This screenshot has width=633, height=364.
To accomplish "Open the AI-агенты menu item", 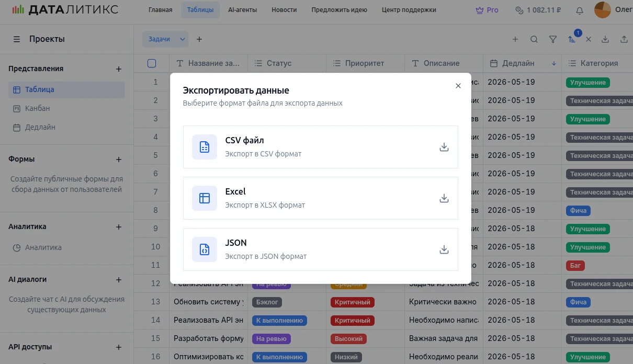I will click(x=242, y=10).
